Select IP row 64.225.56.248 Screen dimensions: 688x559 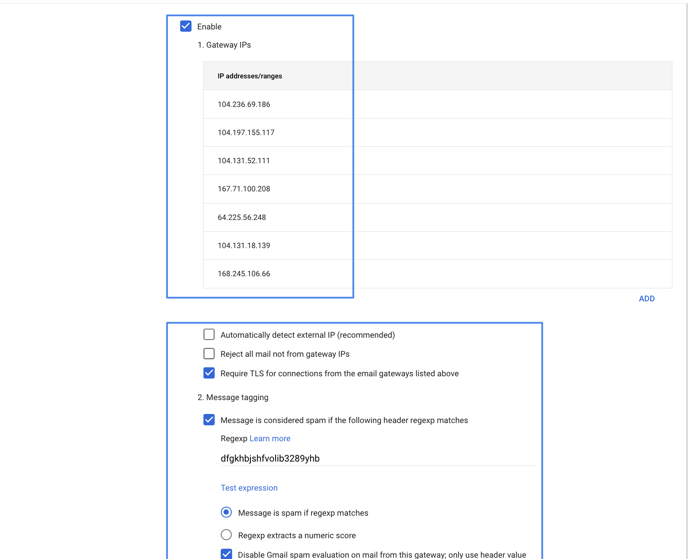click(437, 217)
